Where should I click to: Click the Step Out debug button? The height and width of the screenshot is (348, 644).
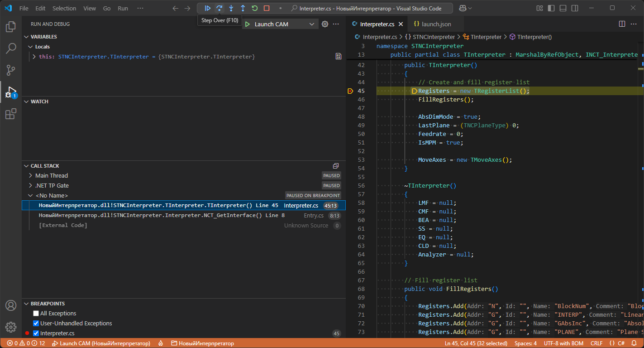(x=243, y=8)
